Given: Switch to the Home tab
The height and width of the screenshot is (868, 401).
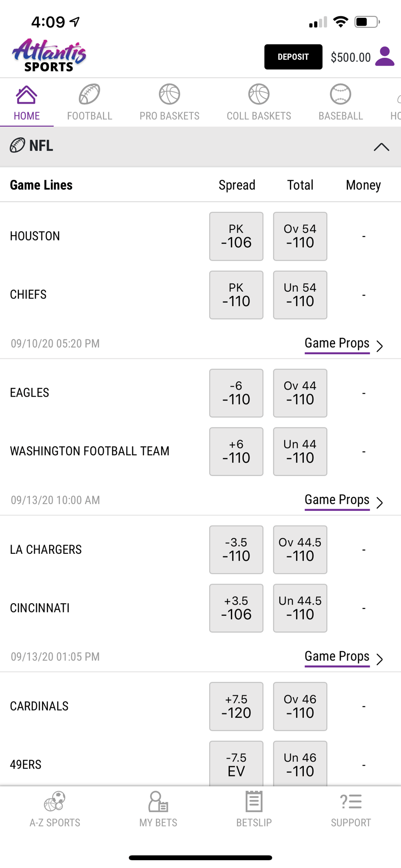Looking at the screenshot, I should [x=26, y=103].
